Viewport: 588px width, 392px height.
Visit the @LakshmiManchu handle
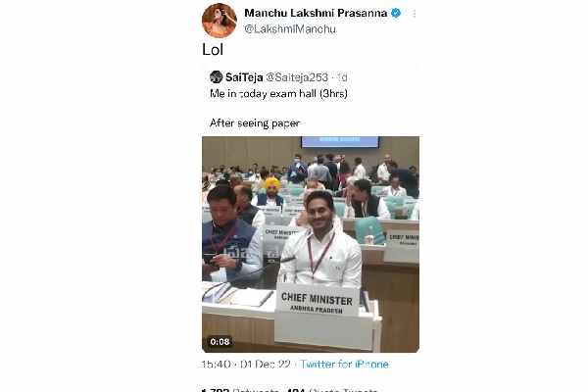coord(290,29)
